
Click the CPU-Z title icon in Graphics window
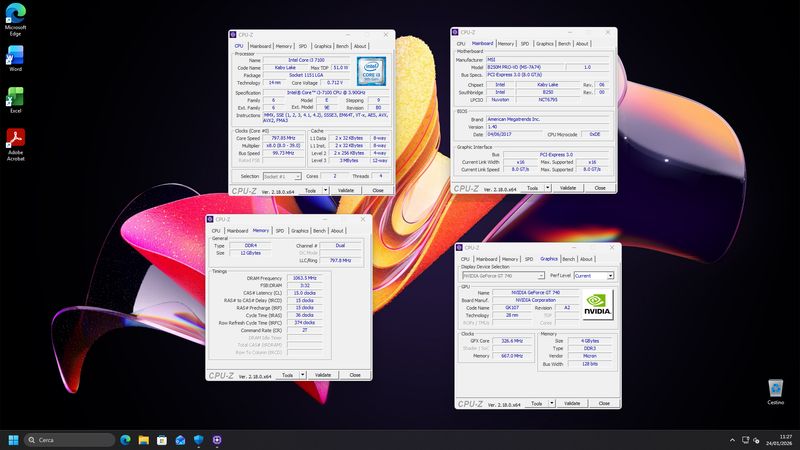coord(459,247)
